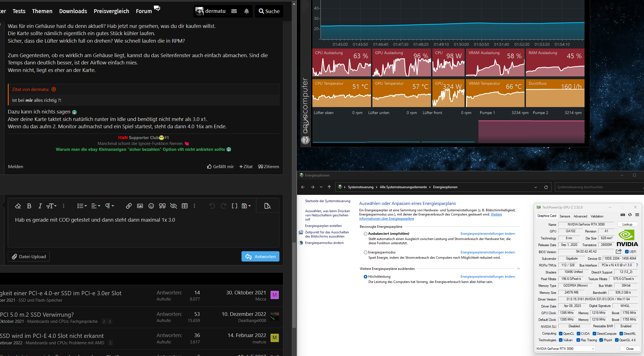Toggle bold formatting in the reply editor

[x=29, y=206]
